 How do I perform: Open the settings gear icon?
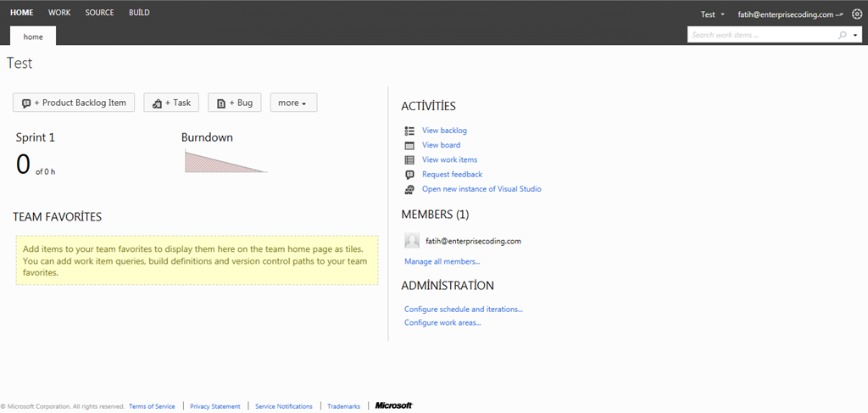pos(857,14)
